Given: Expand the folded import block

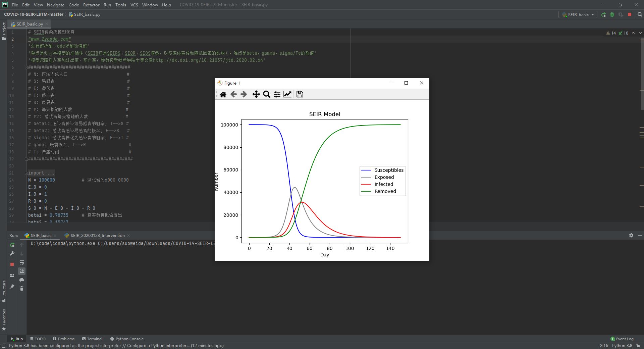Looking at the screenshot, I should [26, 173].
